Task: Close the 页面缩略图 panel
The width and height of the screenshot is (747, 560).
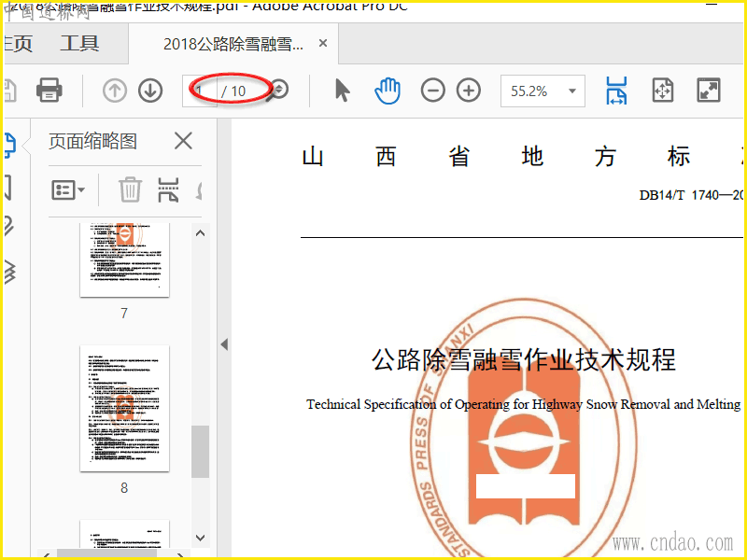Action: [183, 142]
